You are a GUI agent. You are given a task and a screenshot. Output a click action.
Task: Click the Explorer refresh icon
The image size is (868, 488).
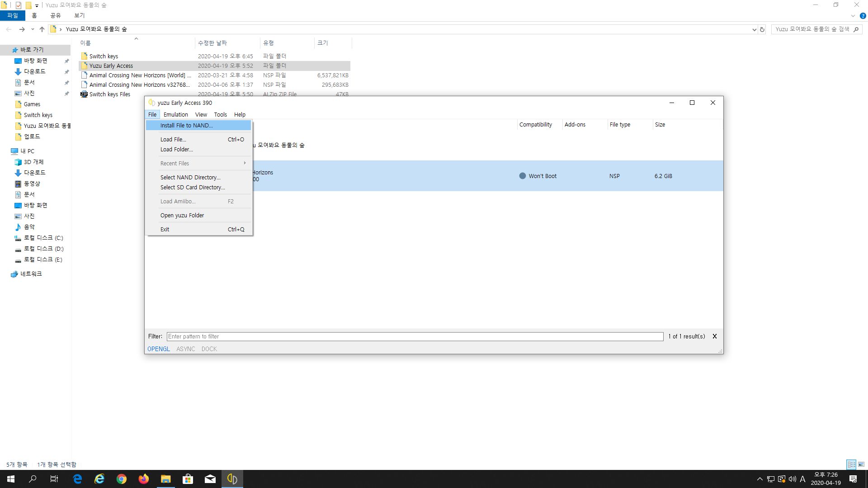[x=762, y=29]
